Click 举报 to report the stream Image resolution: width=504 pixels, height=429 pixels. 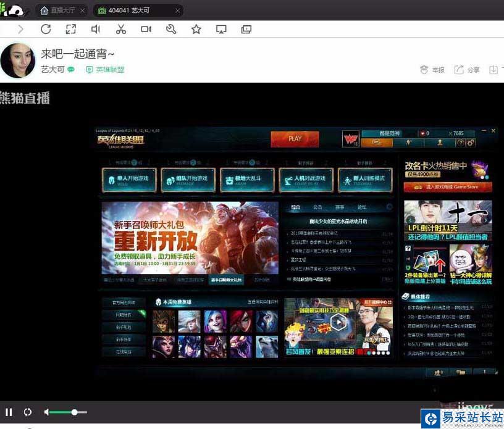coord(432,70)
